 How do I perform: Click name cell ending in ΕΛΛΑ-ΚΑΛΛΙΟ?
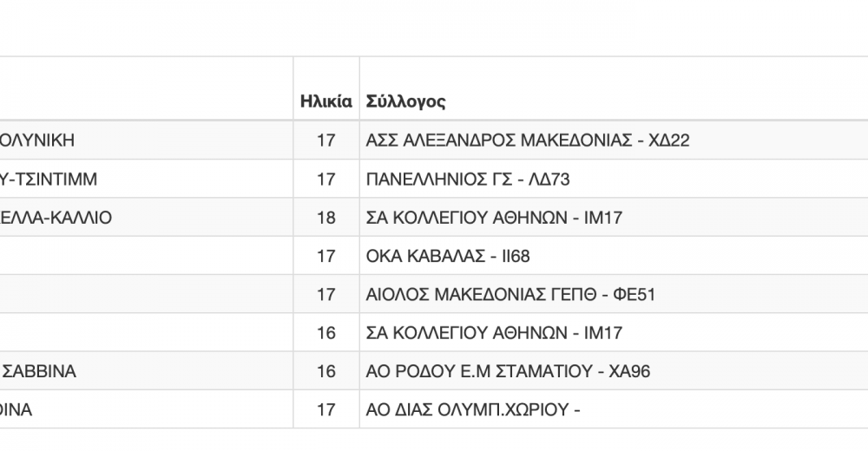pyautogui.click(x=146, y=218)
